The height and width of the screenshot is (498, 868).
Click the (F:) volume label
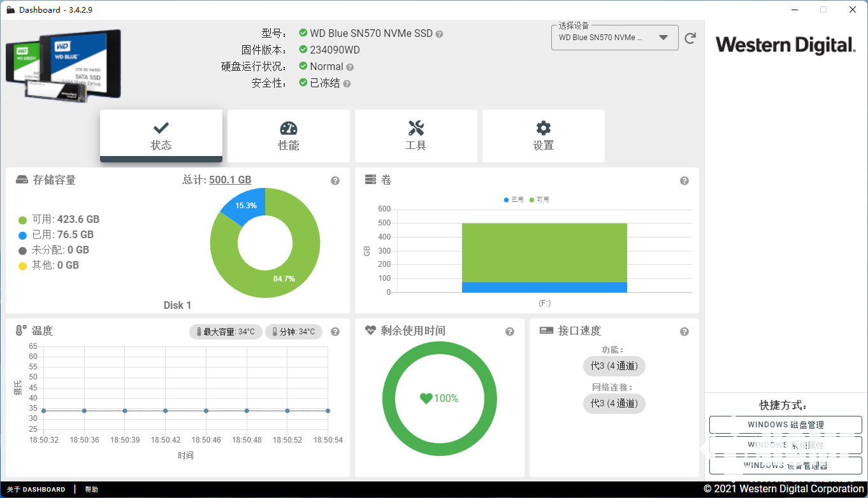click(x=544, y=303)
